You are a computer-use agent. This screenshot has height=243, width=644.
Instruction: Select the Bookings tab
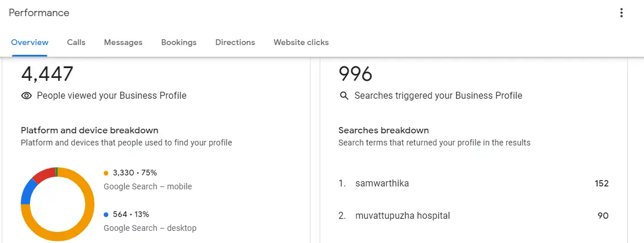(x=179, y=42)
